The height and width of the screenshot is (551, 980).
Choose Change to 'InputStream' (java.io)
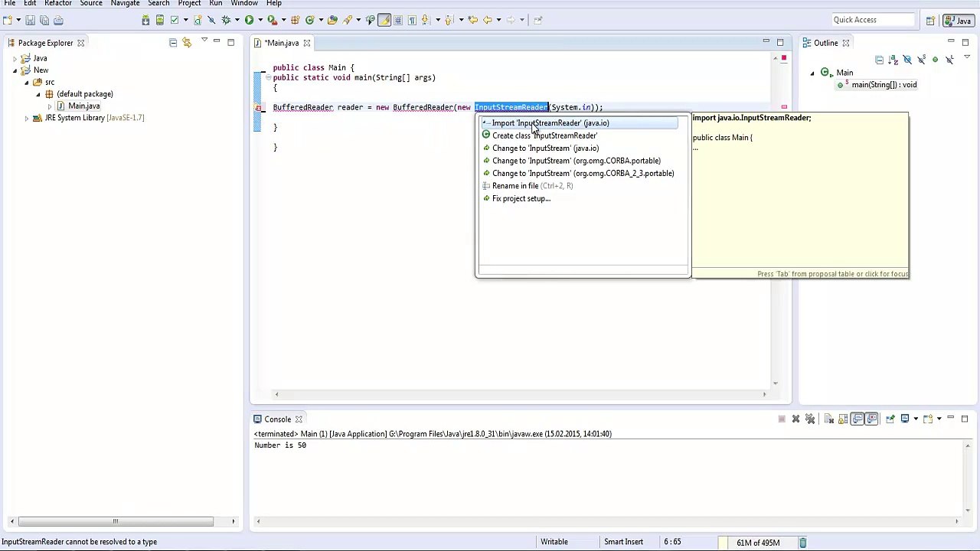pyautogui.click(x=545, y=148)
